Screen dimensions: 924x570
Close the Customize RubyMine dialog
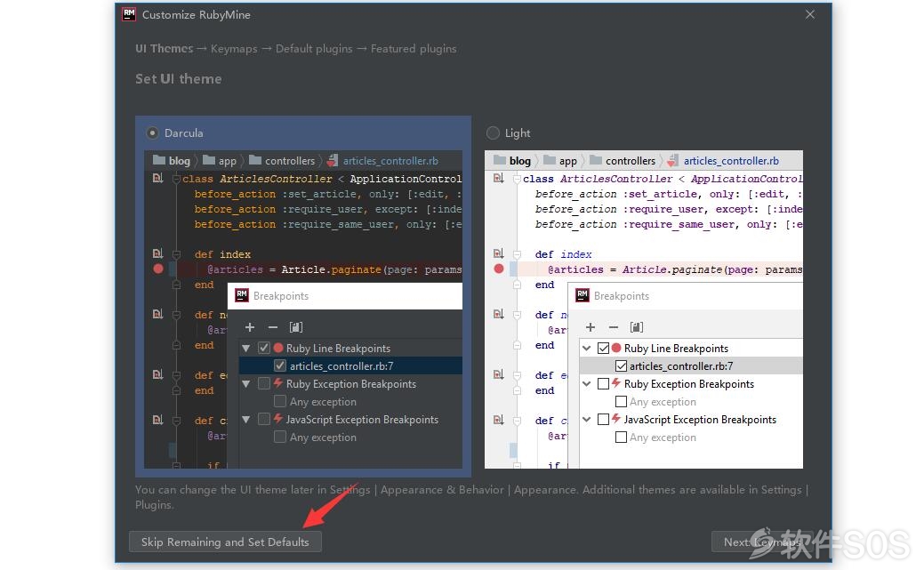810,14
